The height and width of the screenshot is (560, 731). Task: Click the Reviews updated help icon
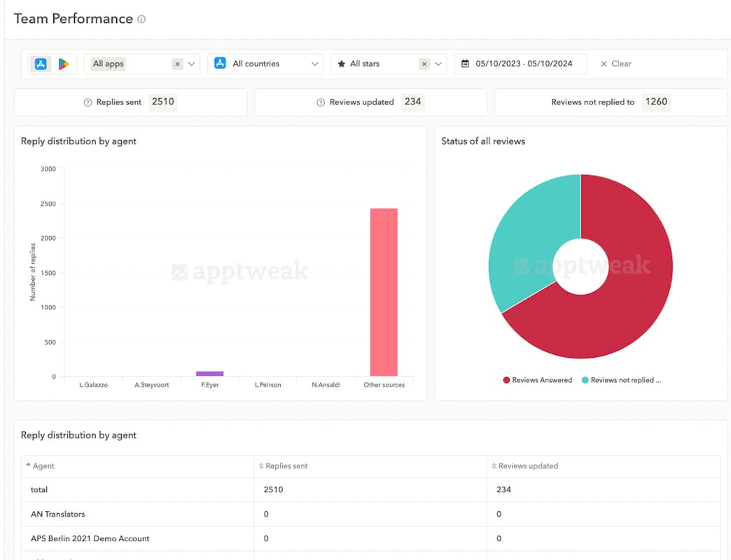pyautogui.click(x=322, y=102)
